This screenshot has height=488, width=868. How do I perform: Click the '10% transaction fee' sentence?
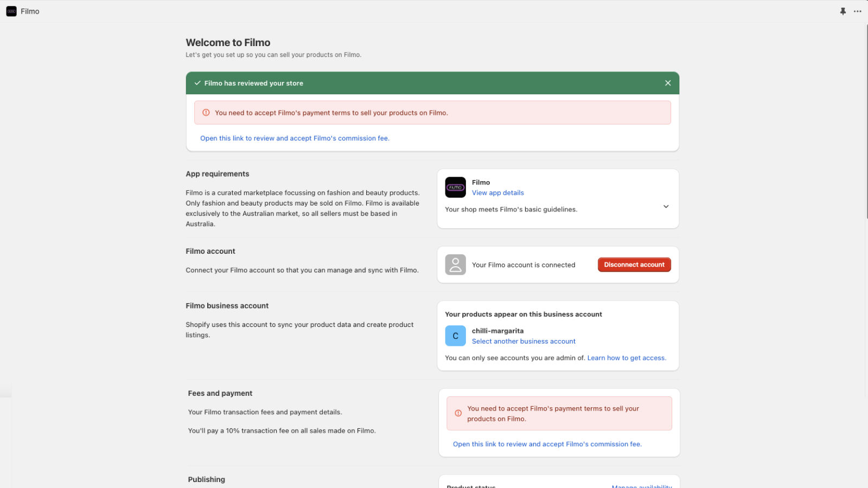[282, 431]
